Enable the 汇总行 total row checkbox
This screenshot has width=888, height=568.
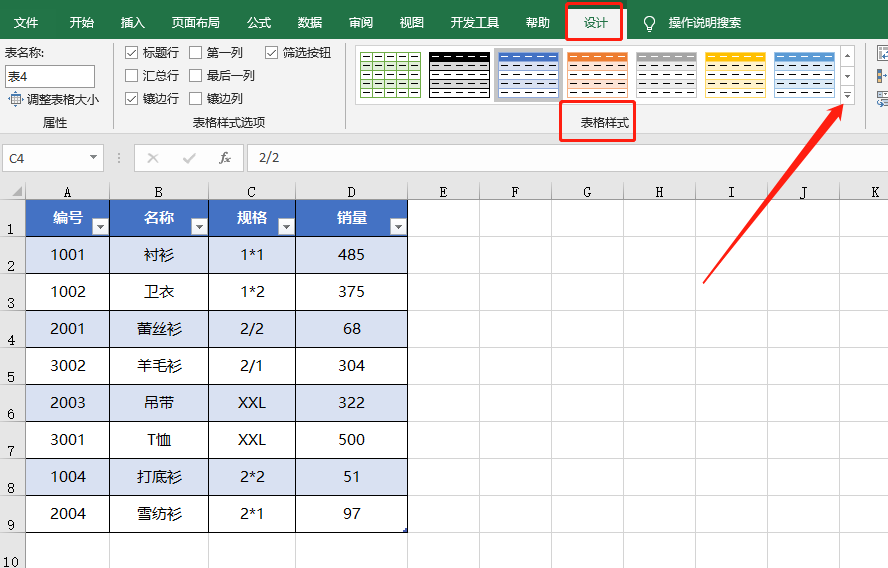tap(131, 75)
